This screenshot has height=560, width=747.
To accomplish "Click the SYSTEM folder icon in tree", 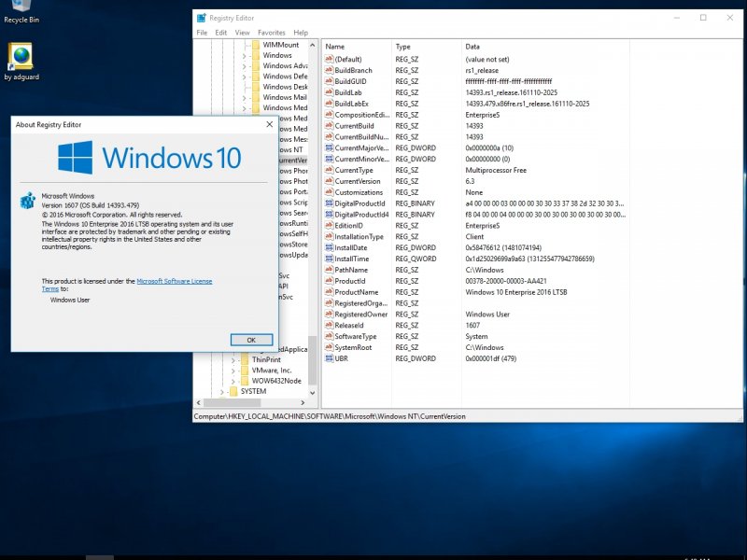I will (233, 391).
